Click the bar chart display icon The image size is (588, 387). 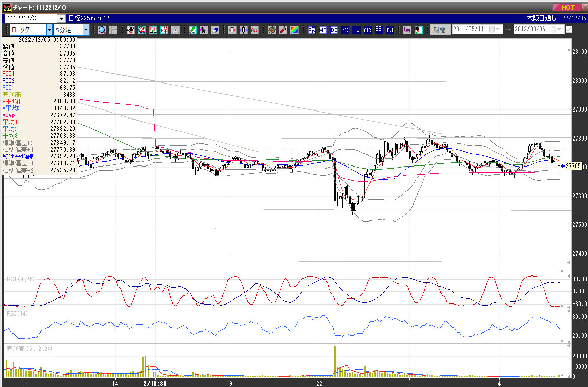pos(153,30)
